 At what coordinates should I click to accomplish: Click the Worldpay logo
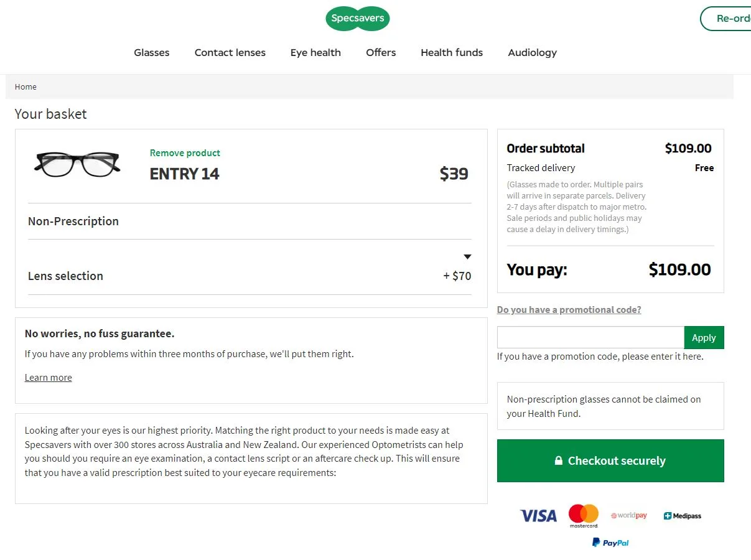[629, 516]
